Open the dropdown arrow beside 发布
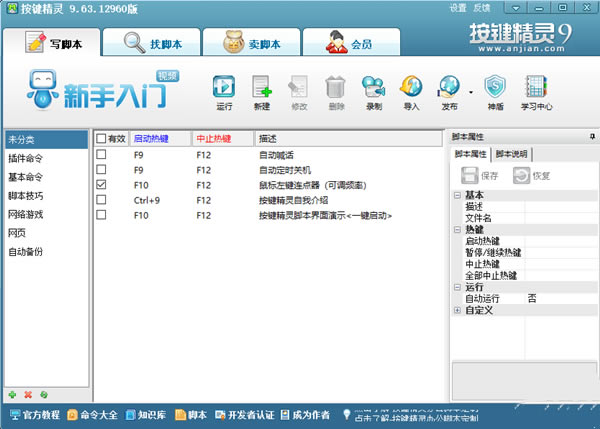The image size is (600, 429). [x=469, y=90]
